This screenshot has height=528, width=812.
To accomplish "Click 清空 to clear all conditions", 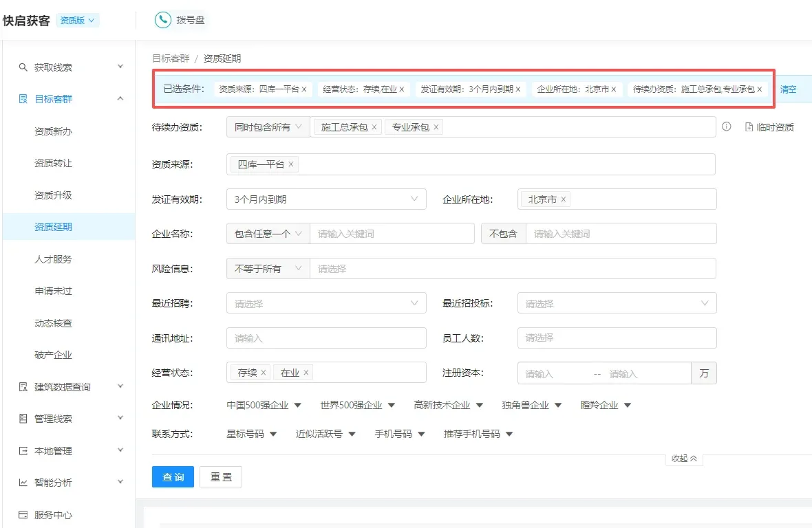I will point(788,89).
